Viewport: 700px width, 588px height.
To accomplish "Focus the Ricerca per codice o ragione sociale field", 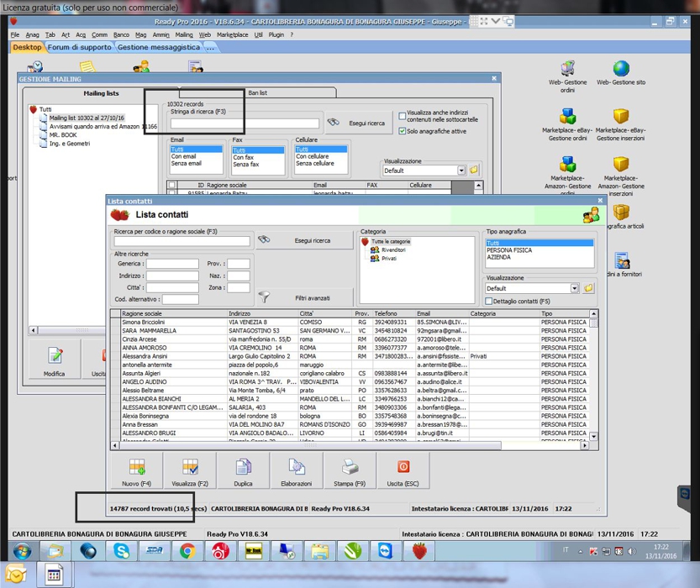I will coord(182,241).
